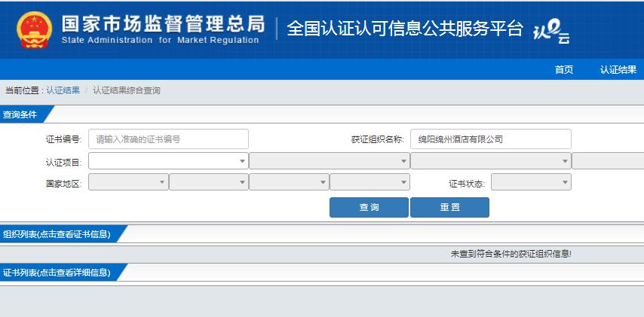Screen dimensions: 644x317
Task: Click the 证书编号 label
Action: click(x=64, y=139)
